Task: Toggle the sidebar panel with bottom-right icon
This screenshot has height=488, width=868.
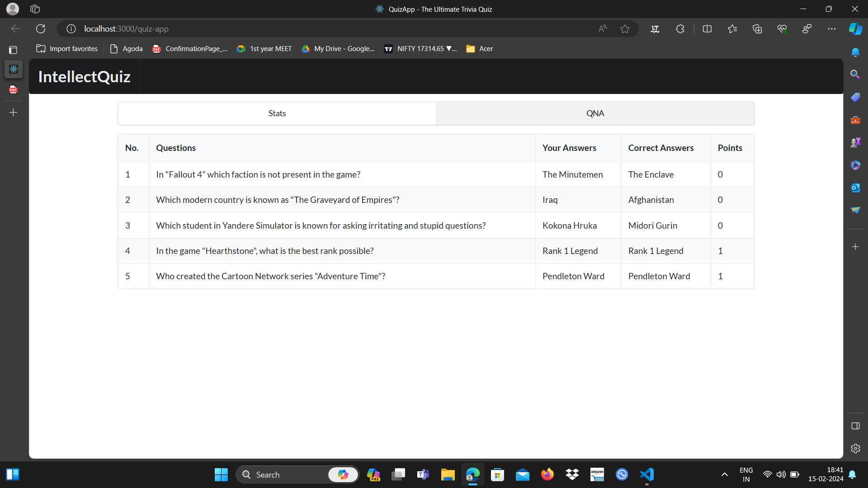Action: click(855, 426)
